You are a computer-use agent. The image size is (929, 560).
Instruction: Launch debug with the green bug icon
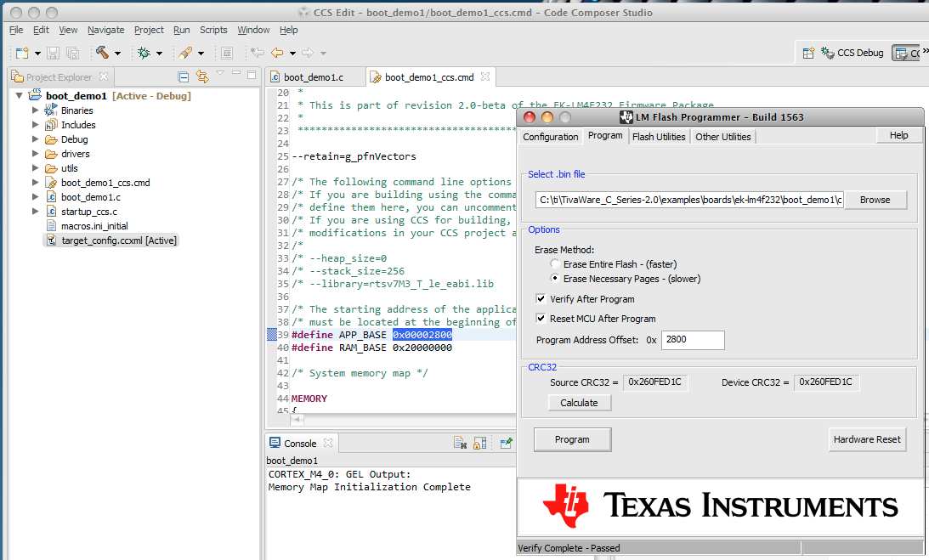click(x=144, y=53)
